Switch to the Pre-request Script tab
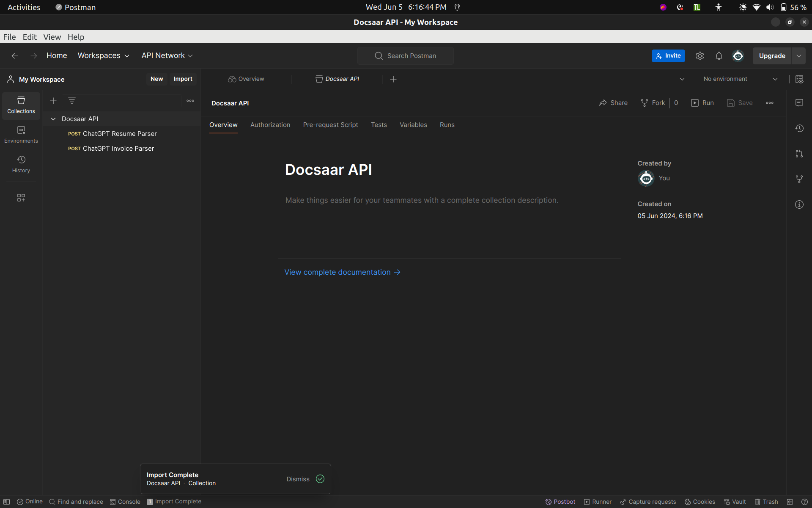The image size is (812, 508). tap(330, 125)
